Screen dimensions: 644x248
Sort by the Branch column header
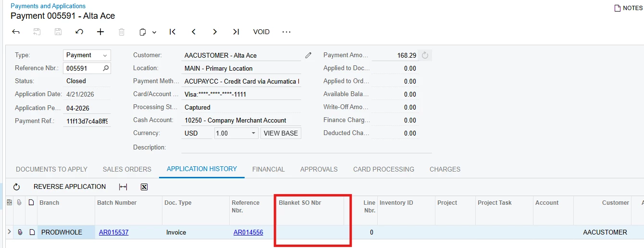66,211
